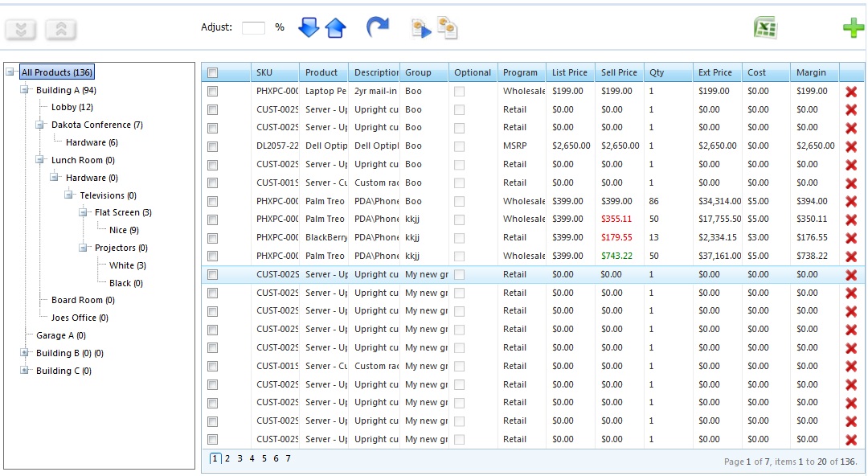868x476 pixels.
Task: Tick the Optional checkbox for the MSRP row
Action: [x=460, y=146]
